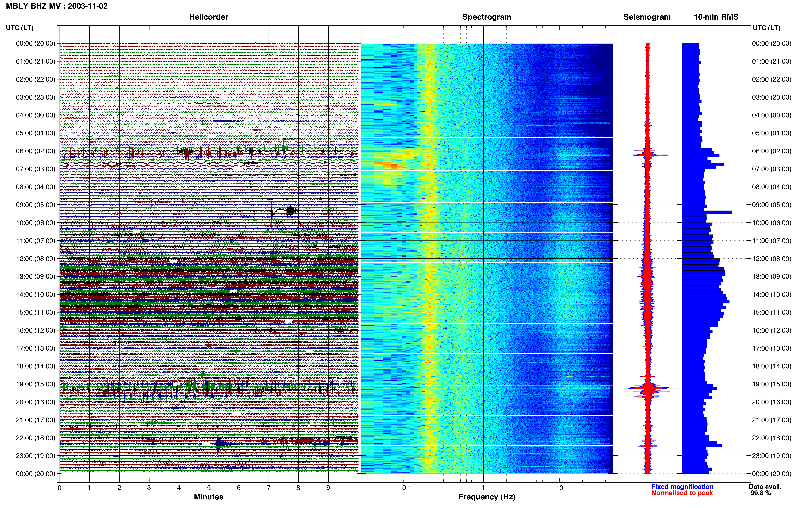
Task: Click left time label 01:00 (21:00)
Action: tap(36, 61)
